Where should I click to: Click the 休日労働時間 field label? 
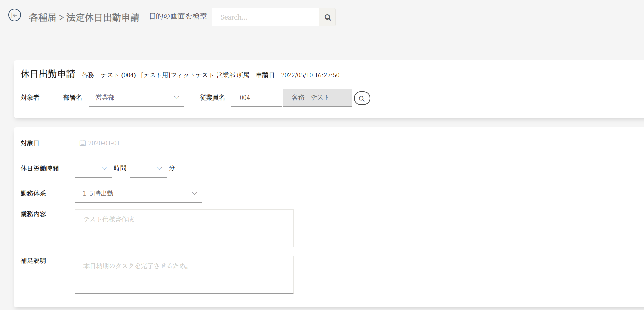coord(39,168)
